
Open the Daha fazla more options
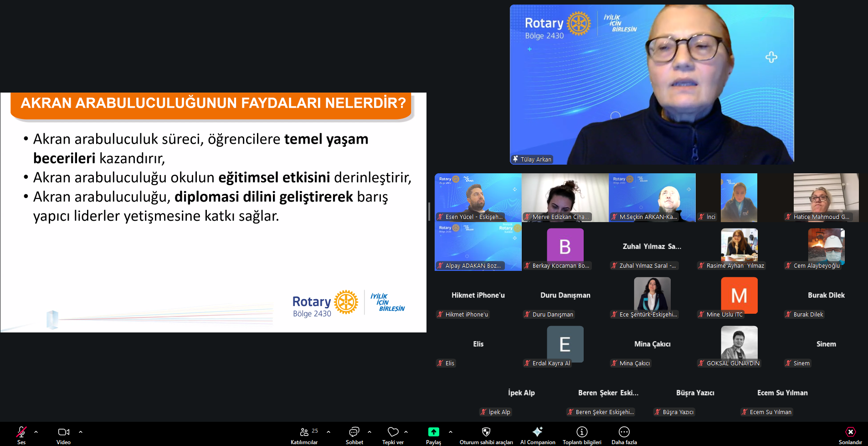[624, 432]
